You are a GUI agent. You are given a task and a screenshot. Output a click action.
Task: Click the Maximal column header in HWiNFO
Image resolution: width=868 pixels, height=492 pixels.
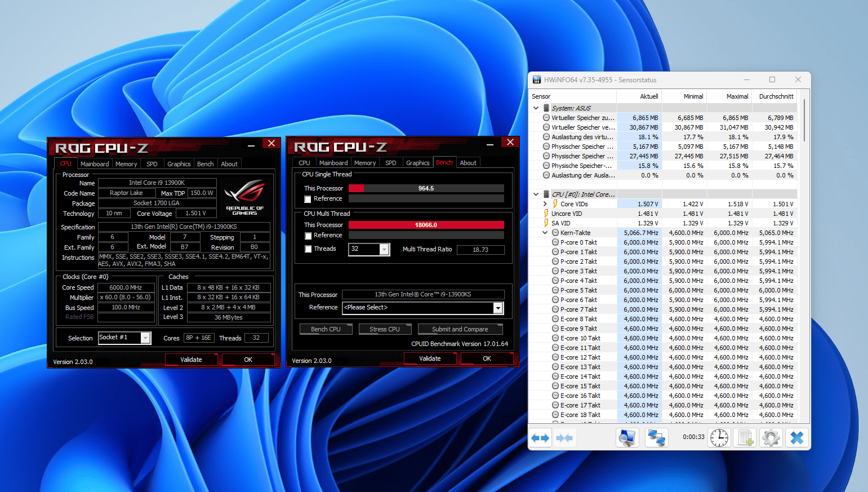pyautogui.click(x=729, y=96)
